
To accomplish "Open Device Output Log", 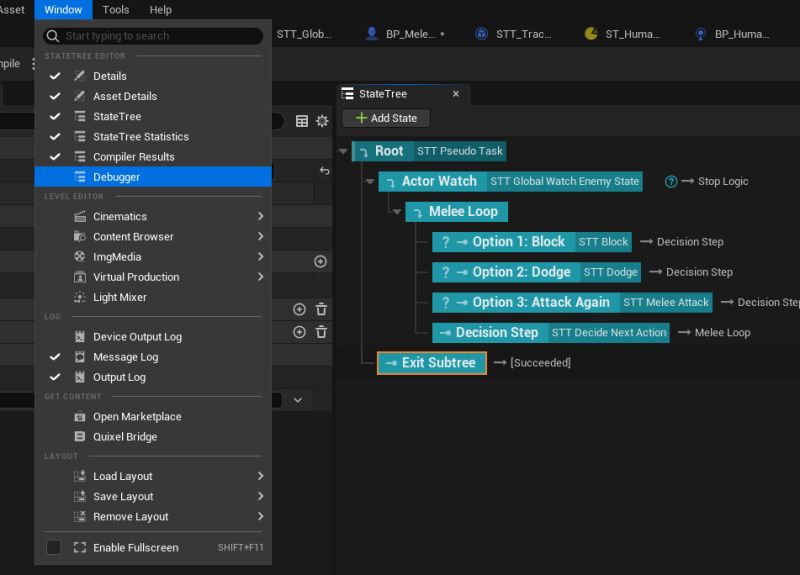I will point(153,337).
